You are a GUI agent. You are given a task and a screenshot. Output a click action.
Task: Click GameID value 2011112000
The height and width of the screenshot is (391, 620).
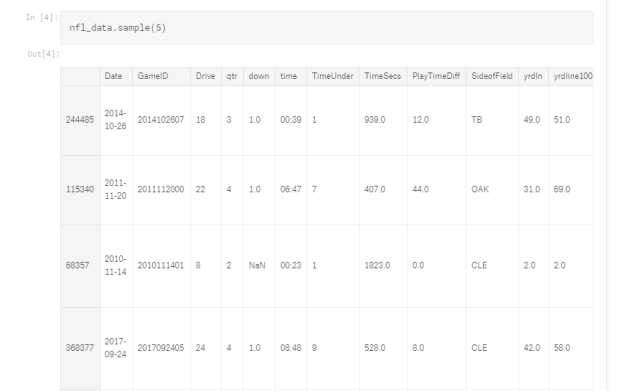tap(161, 189)
